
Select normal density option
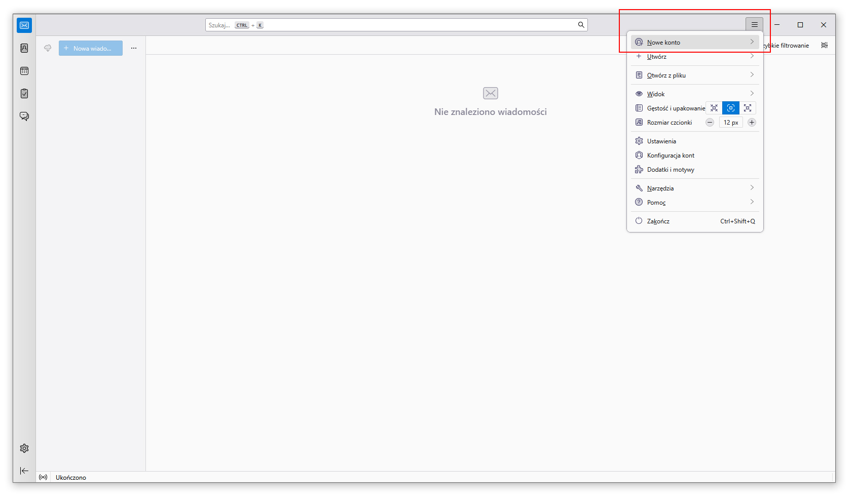pyautogui.click(x=731, y=108)
